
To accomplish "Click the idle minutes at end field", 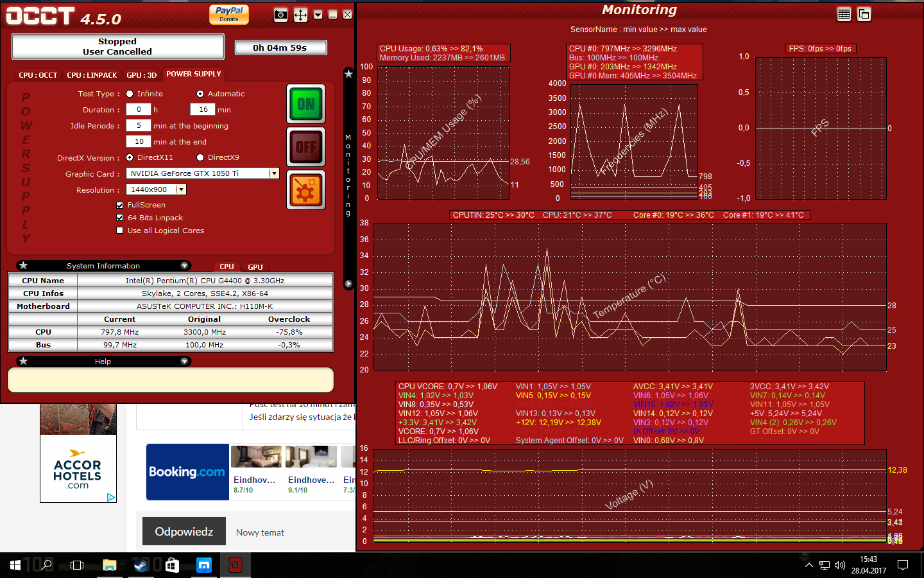I will pos(139,141).
